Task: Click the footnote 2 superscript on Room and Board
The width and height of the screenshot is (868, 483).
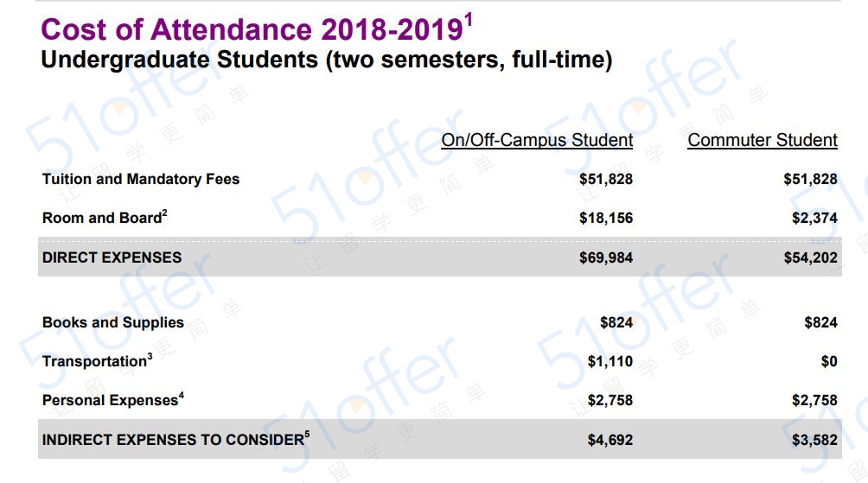Action: [x=164, y=213]
